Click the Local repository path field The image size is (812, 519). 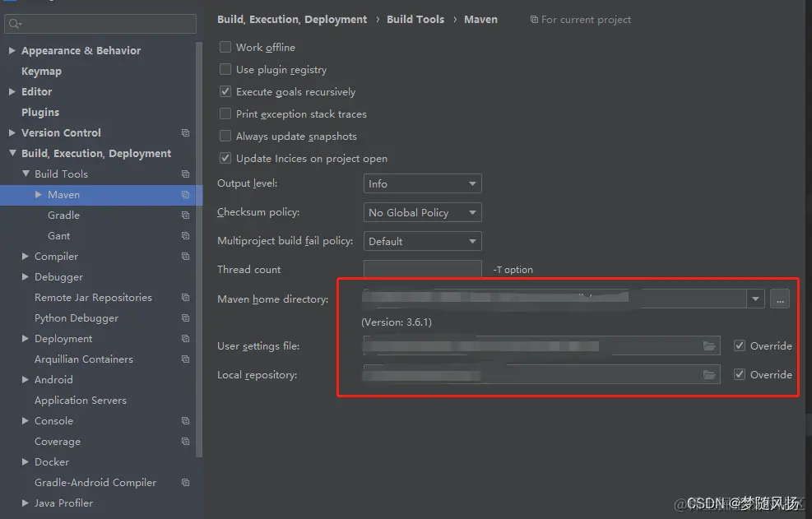pos(541,374)
